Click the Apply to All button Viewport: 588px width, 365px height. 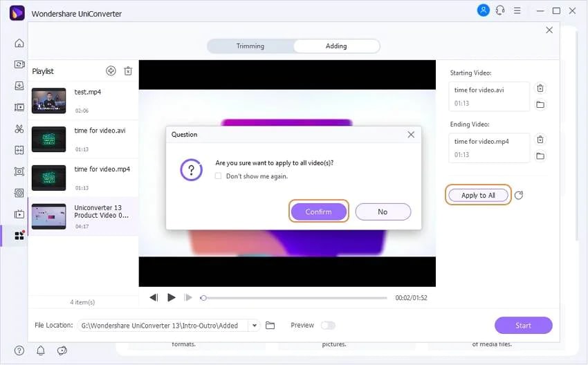pyautogui.click(x=478, y=195)
